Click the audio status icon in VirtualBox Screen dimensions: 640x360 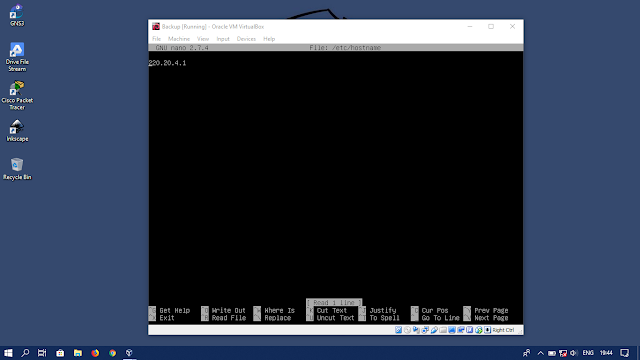click(416, 330)
